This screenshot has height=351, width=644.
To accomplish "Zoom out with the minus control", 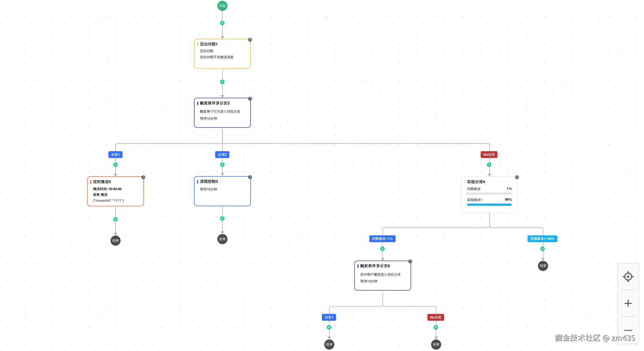I will [x=628, y=330].
